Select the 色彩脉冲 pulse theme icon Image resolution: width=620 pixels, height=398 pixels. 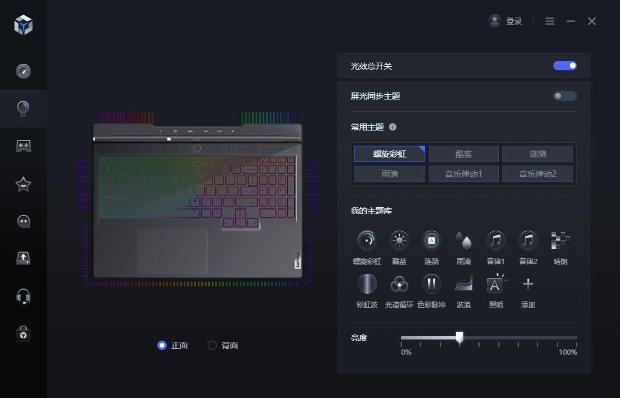click(431, 284)
